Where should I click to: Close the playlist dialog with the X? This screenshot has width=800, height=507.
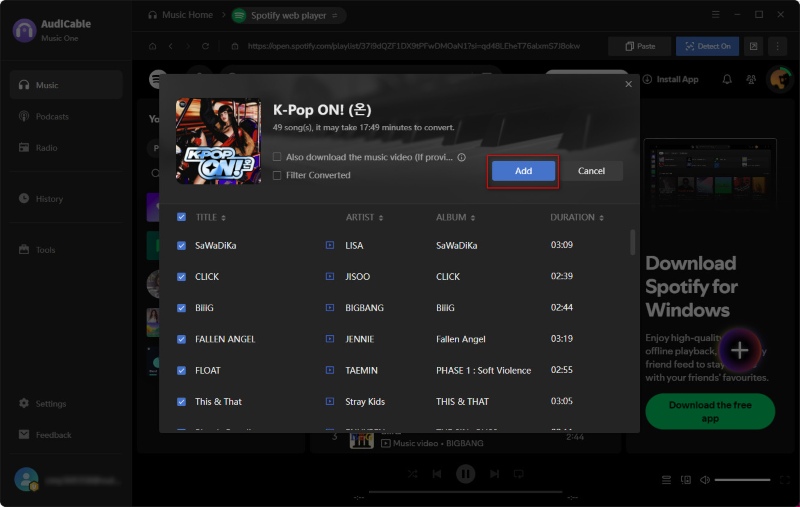coord(628,84)
